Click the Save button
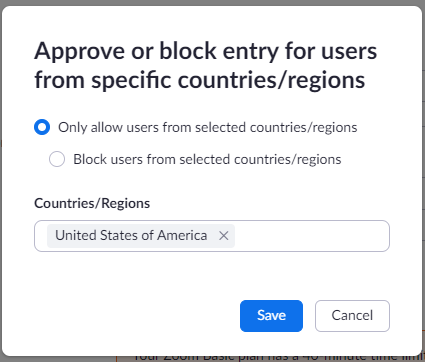This screenshot has height=362, width=425. pos(271,316)
